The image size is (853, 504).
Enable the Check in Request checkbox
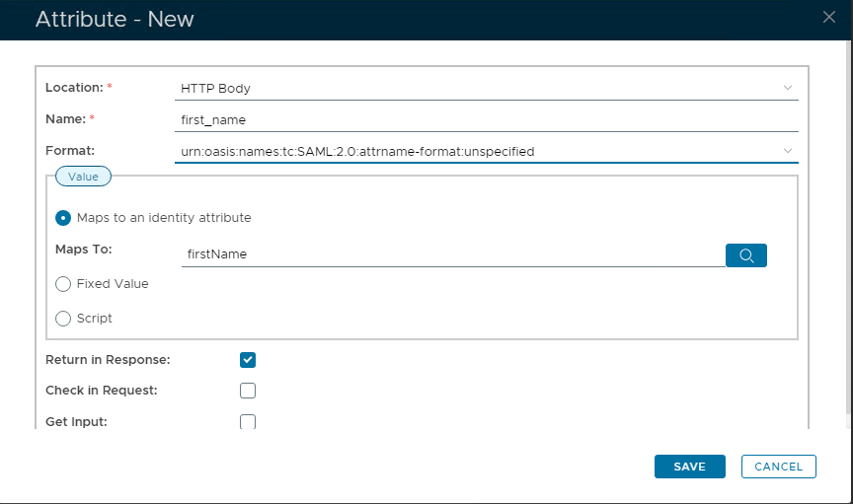(x=248, y=391)
